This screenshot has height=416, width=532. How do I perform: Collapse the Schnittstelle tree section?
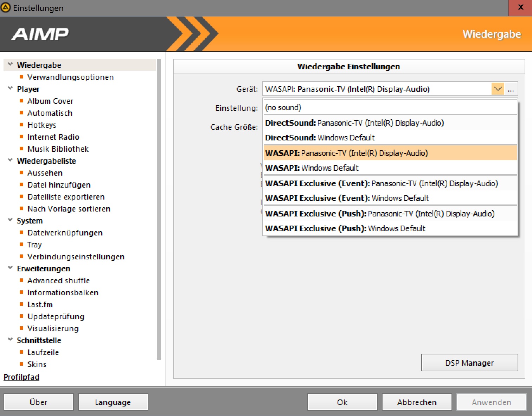tap(10, 340)
